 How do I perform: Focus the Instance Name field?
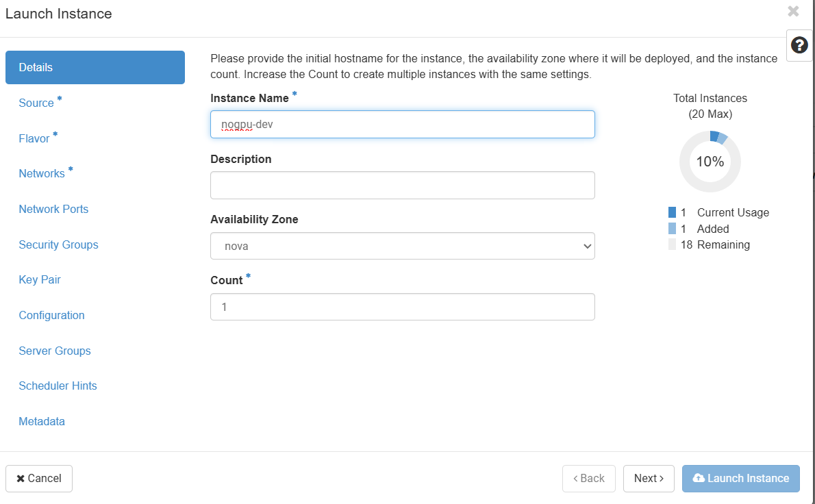(x=402, y=124)
